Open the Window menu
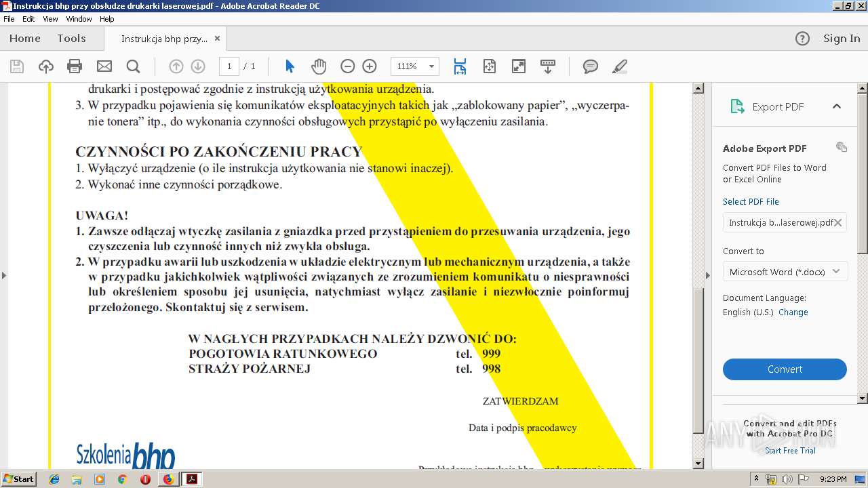This screenshot has height=488, width=868. [x=79, y=19]
